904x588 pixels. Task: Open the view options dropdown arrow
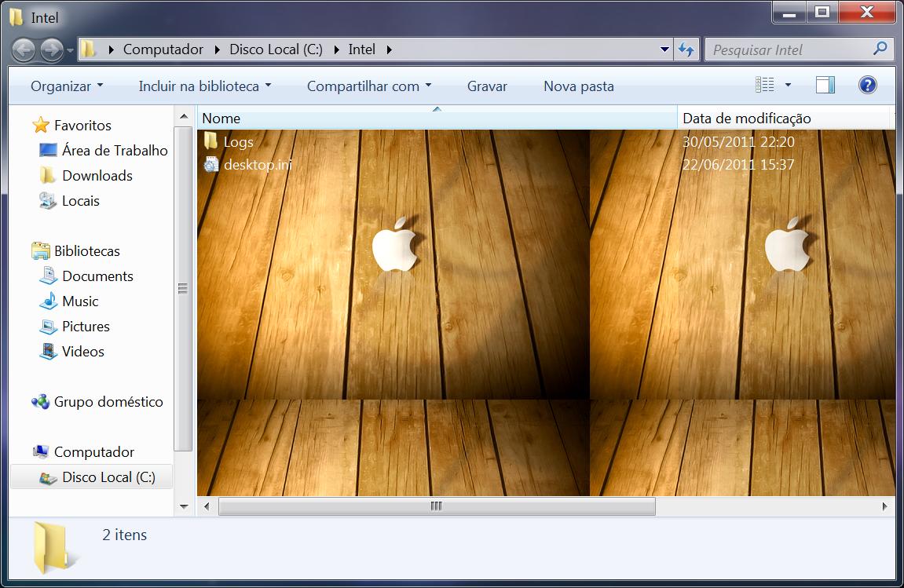[x=788, y=86]
